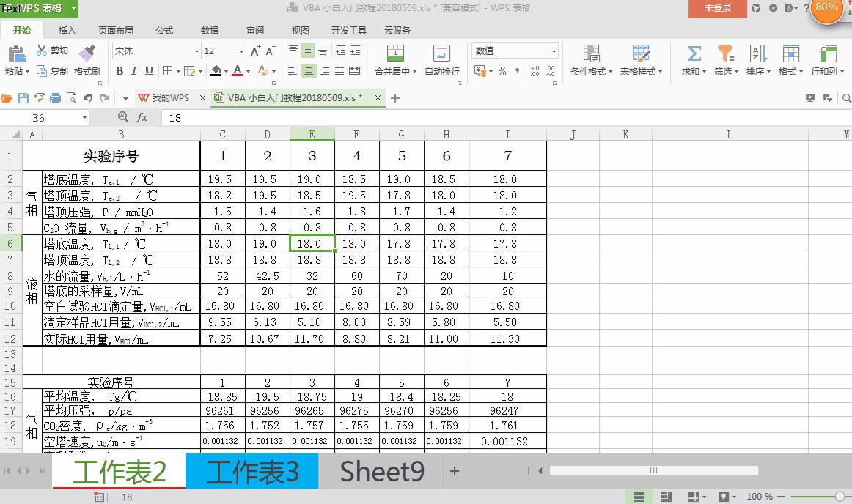
Task: Open the fill color dropdown arrow
Action: [x=227, y=71]
